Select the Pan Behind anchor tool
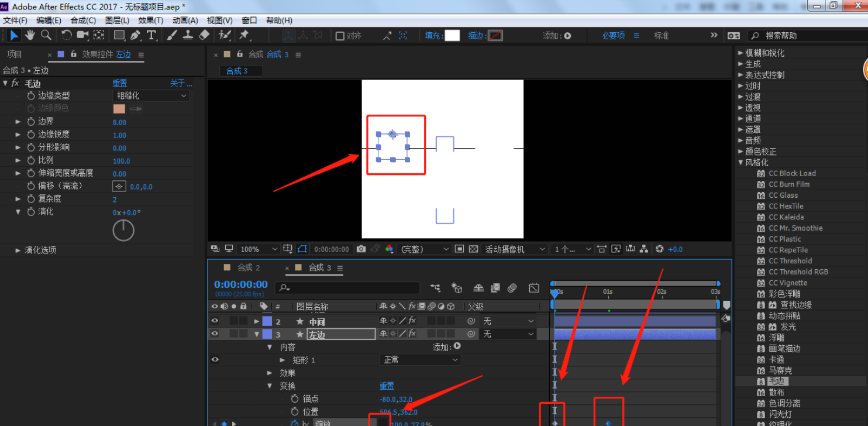This screenshot has height=426, width=868. (x=99, y=36)
